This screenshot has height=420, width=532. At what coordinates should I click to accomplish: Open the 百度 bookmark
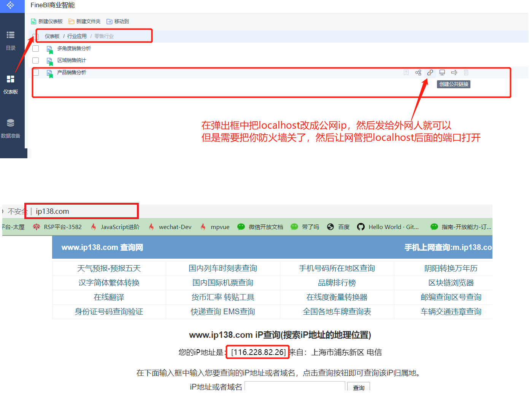point(338,227)
